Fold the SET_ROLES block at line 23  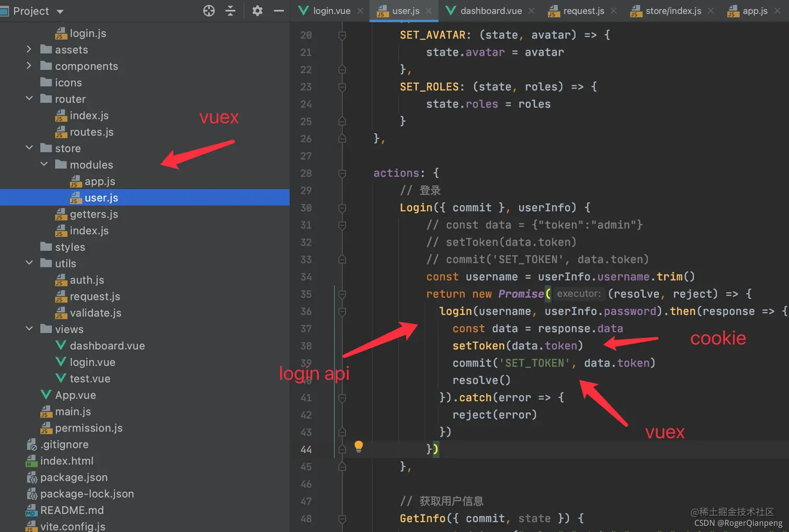click(342, 87)
